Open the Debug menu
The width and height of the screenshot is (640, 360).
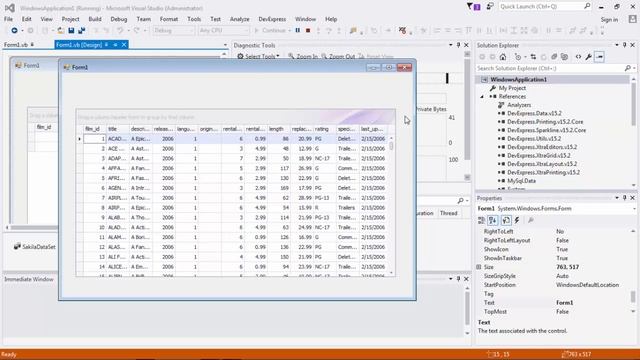(x=119, y=19)
